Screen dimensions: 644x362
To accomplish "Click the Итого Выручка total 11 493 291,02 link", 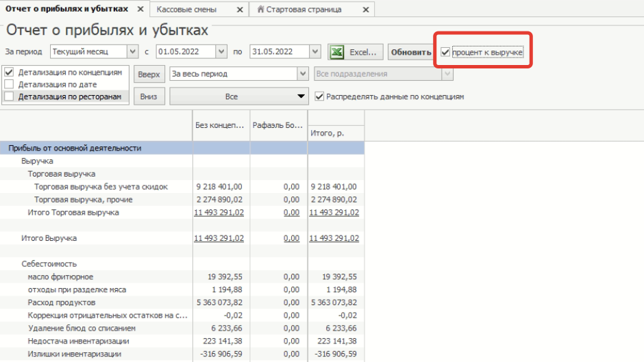I will (x=334, y=238).
